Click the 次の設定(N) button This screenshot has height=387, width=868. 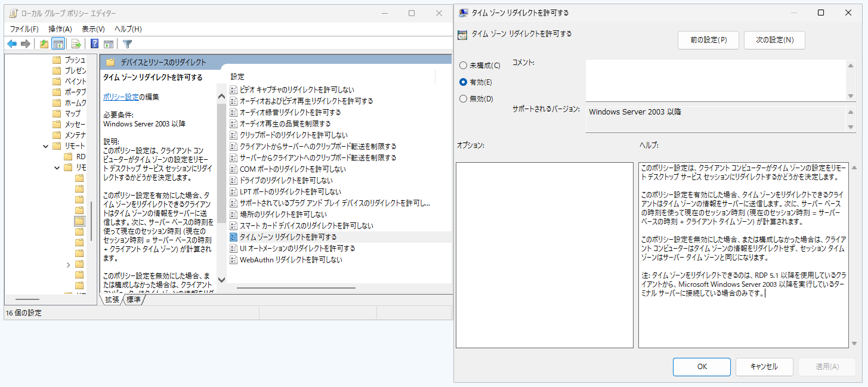click(x=774, y=40)
